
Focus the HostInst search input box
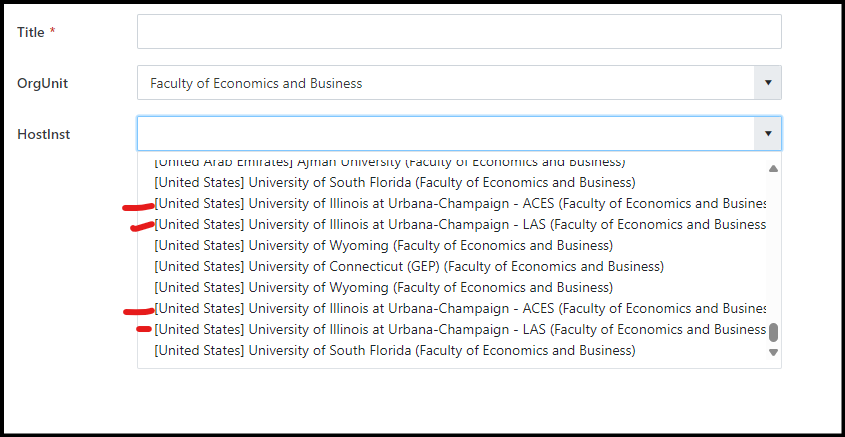pos(445,134)
